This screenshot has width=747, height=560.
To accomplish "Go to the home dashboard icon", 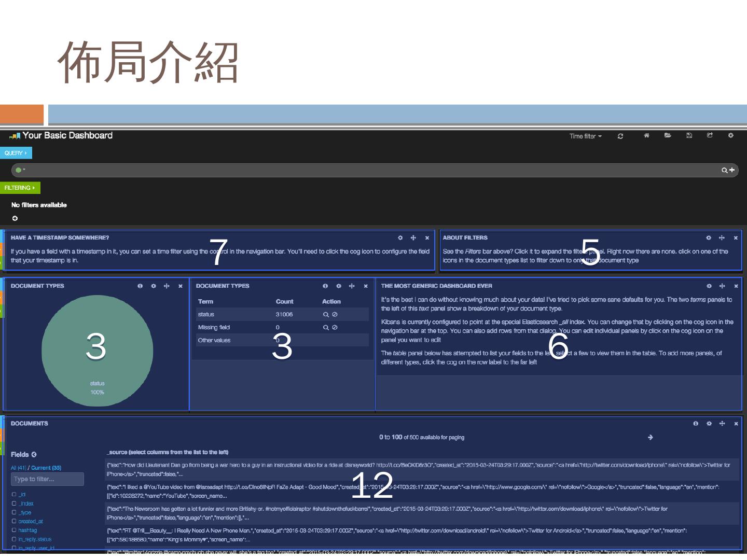I will tap(646, 136).
